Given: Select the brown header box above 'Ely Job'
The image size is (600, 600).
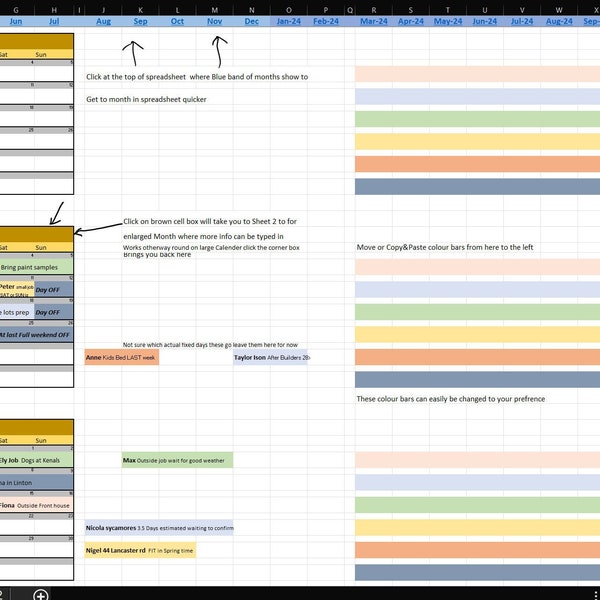Looking at the screenshot, I should pyautogui.click(x=36, y=427).
